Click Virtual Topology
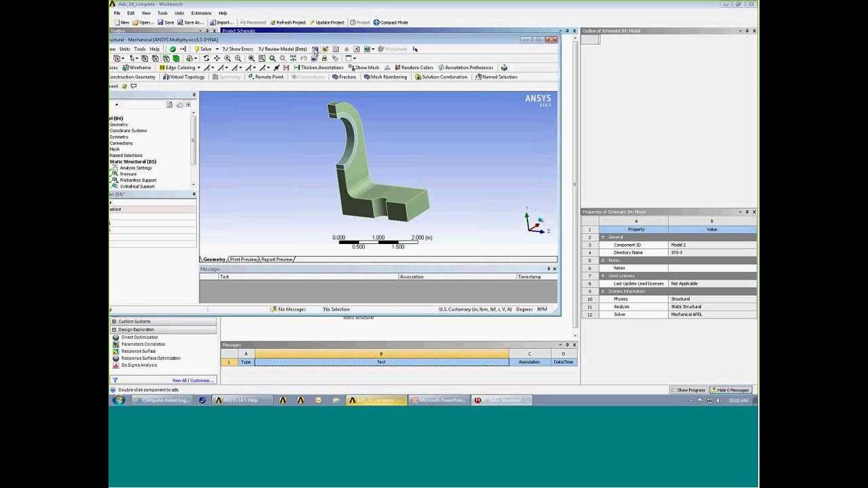 click(184, 77)
